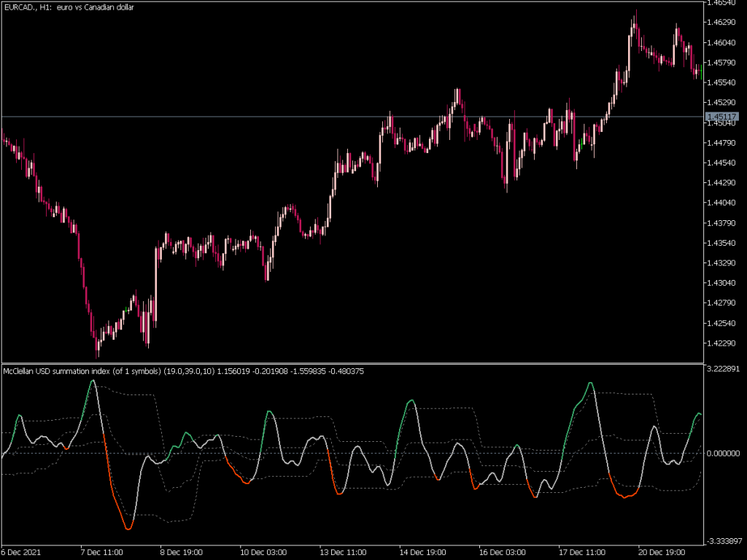747x560 pixels.
Task: Click the EURCAD chart title label
Action: pyautogui.click(x=69, y=8)
